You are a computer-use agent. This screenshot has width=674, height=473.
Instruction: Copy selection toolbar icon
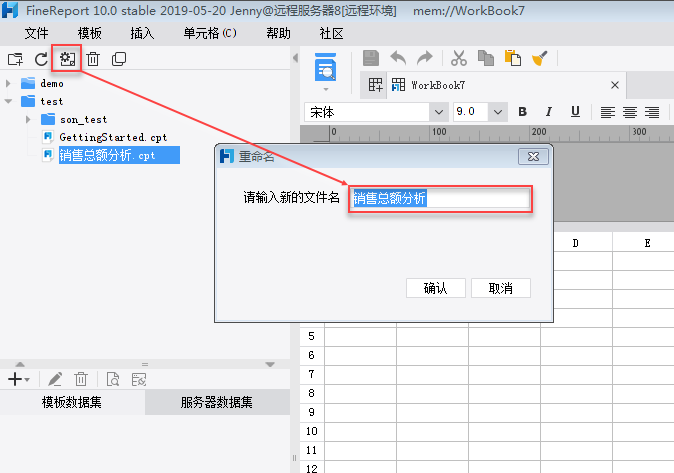coord(486,58)
